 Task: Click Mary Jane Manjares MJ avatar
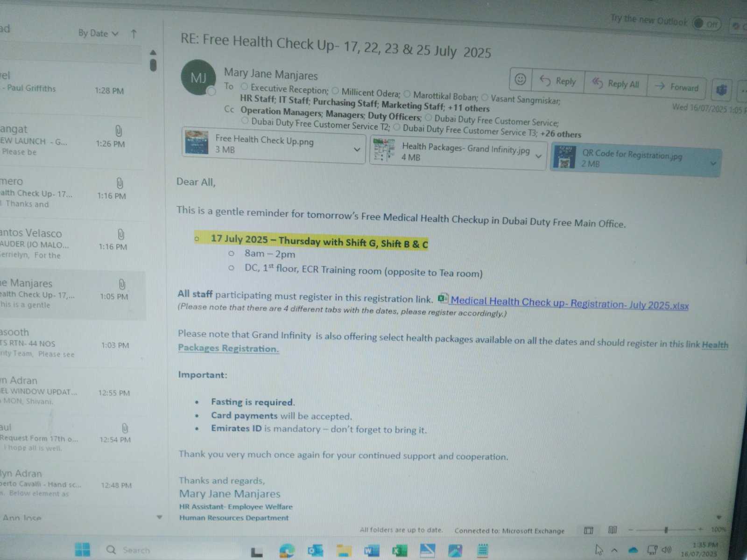coord(198,77)
